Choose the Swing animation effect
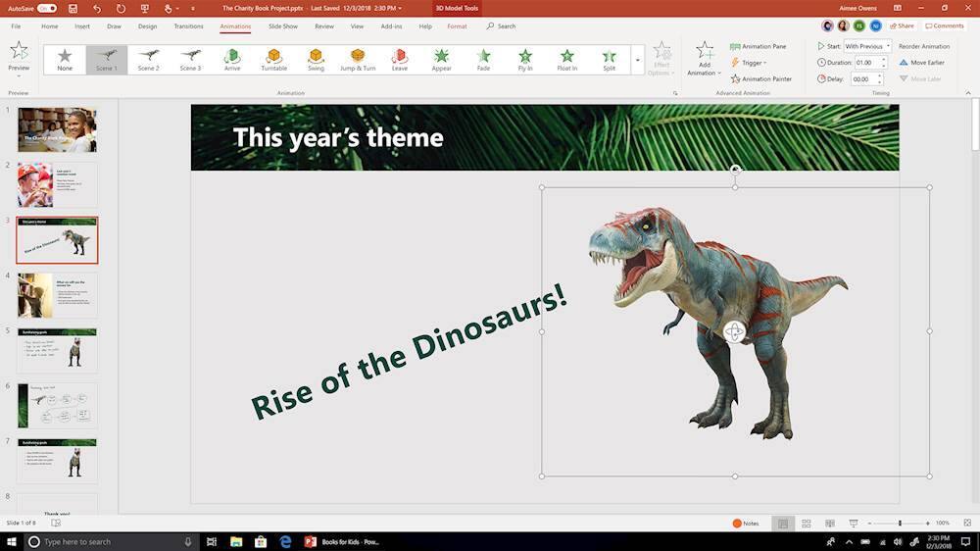The image size is (980, 551). pos(316,60)
